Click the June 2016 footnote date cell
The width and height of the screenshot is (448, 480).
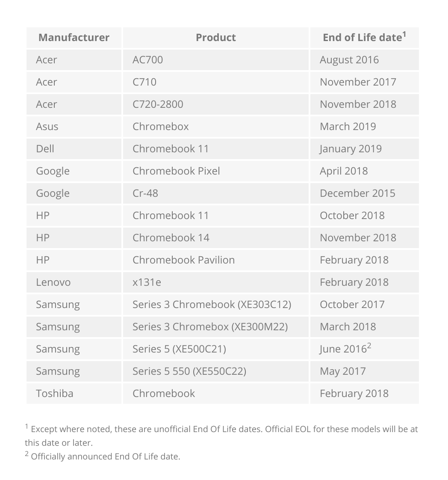[x=365, y=349]
